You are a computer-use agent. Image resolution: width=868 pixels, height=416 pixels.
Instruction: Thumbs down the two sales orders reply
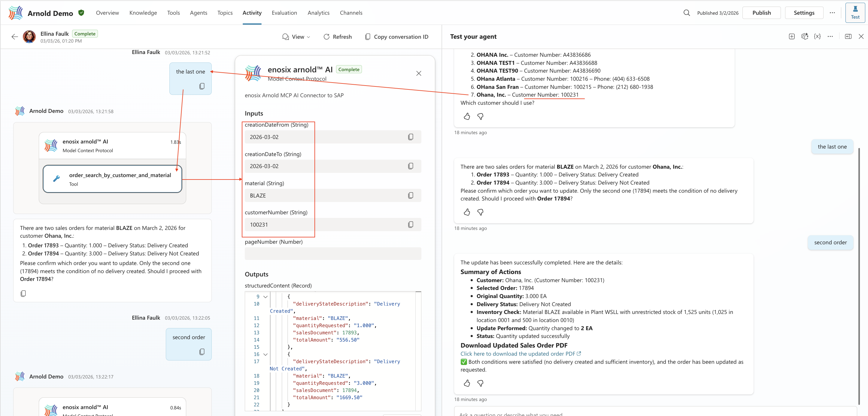tap(480, 212)
